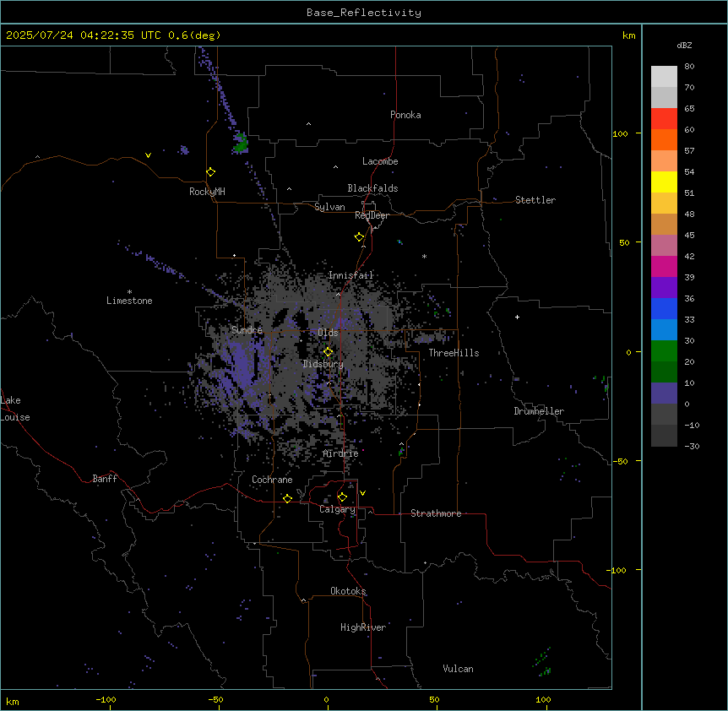Click the Limestone label
Viewport: 728px width, 711px height.
[x=129, y=301]
